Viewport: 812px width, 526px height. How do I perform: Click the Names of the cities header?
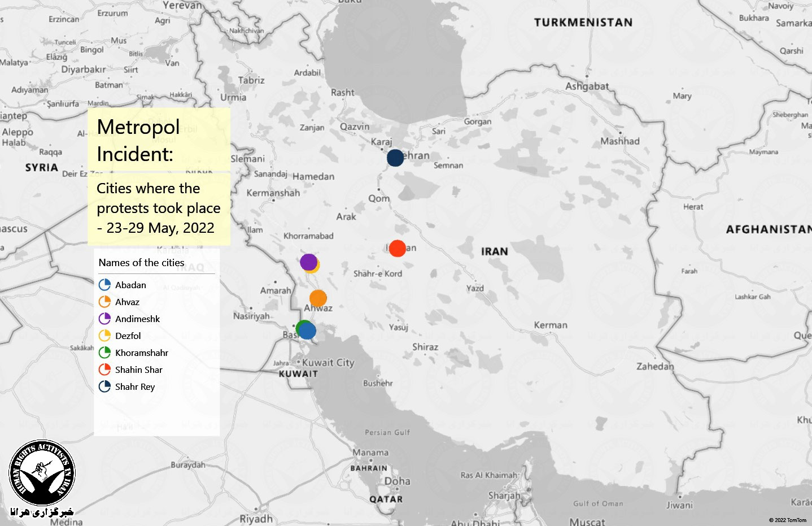pyautogui.click(x=141, y=263)
